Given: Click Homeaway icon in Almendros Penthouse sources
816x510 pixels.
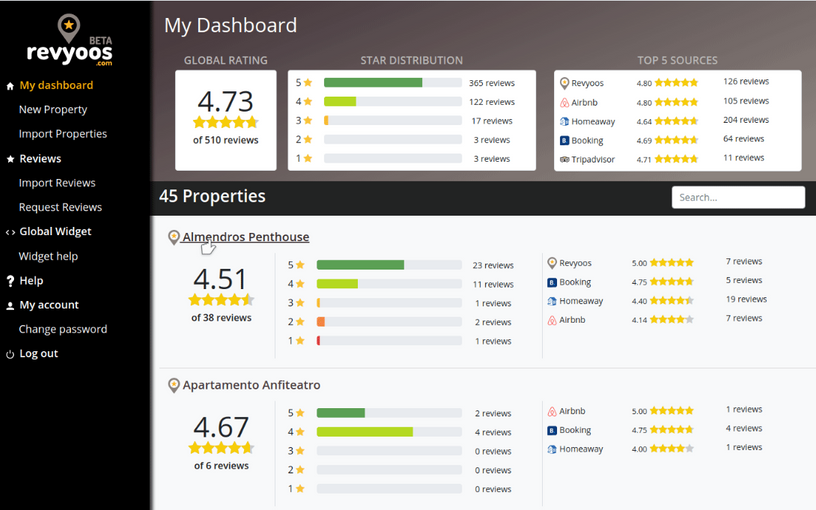Looking at the screenshot, I should point(552,301).
